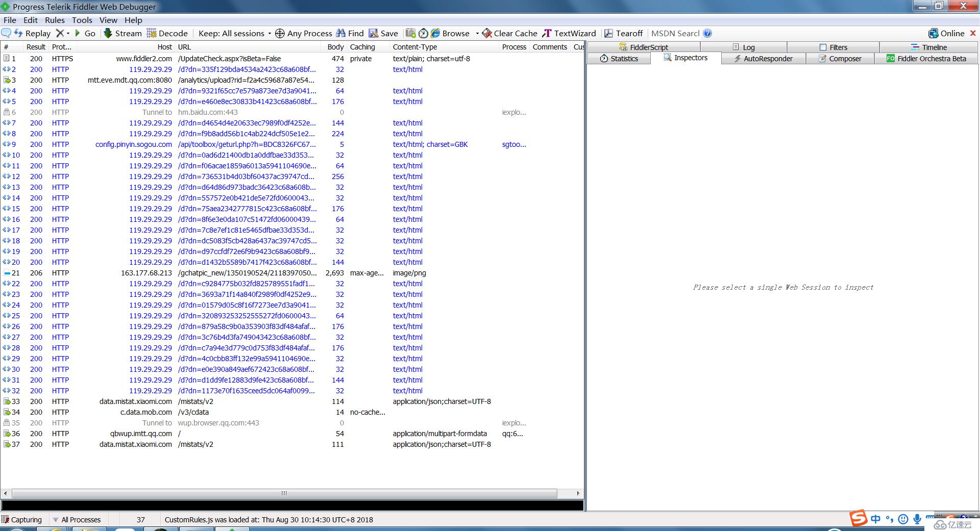The image size is (980, 531).
Task: Open the TextWizard tool
Action: point(569,33)
